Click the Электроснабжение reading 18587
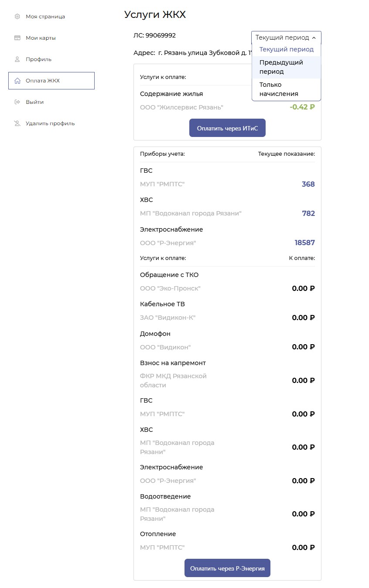Viewport: 369px width, 588px height. pyautogui.click(x=304, y=243)
